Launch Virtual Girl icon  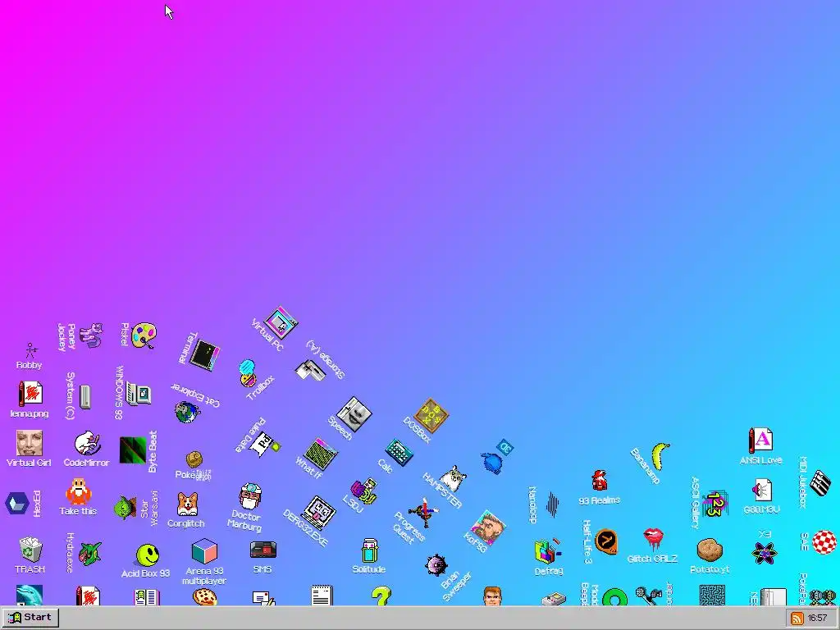pyautogui.click(x=29, y=443)
